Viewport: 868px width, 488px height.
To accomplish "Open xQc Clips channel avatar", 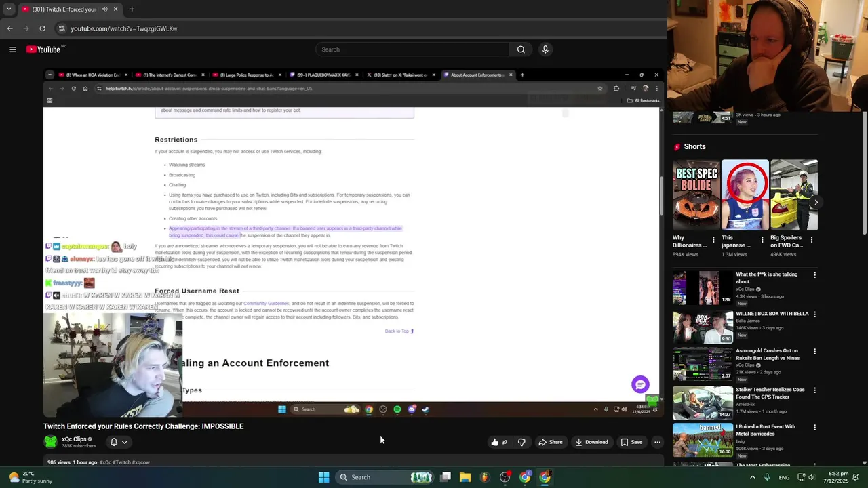I will coord(50,442).
